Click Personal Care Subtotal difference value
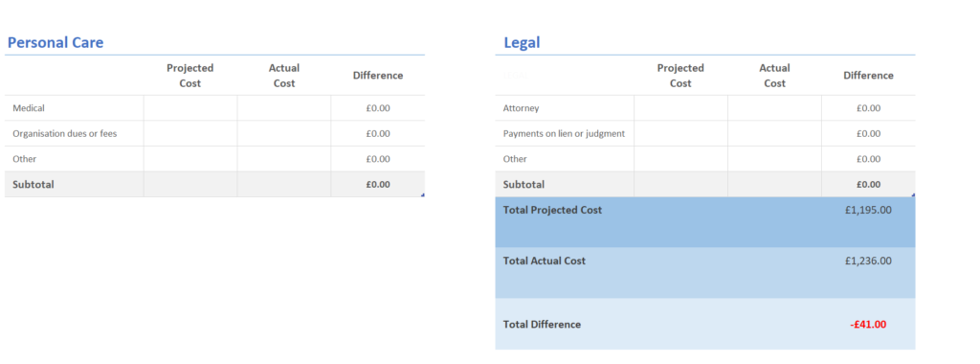The height and width of the screenshot is (364, 980). (x=378, y=185)
